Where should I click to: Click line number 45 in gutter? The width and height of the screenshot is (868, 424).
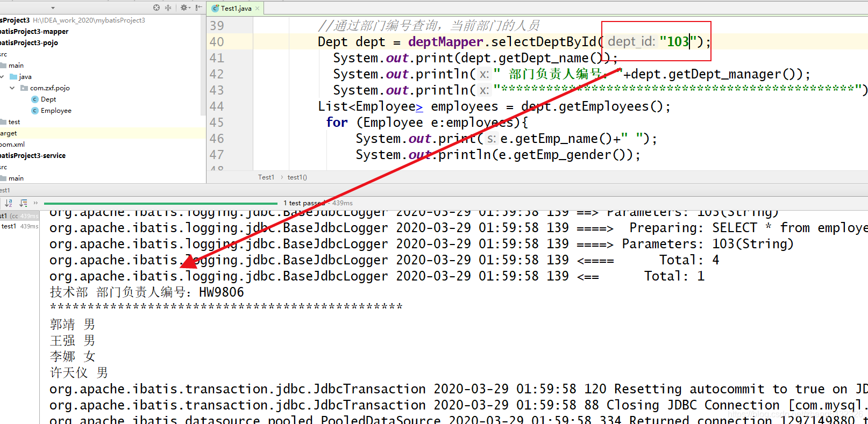217,123
